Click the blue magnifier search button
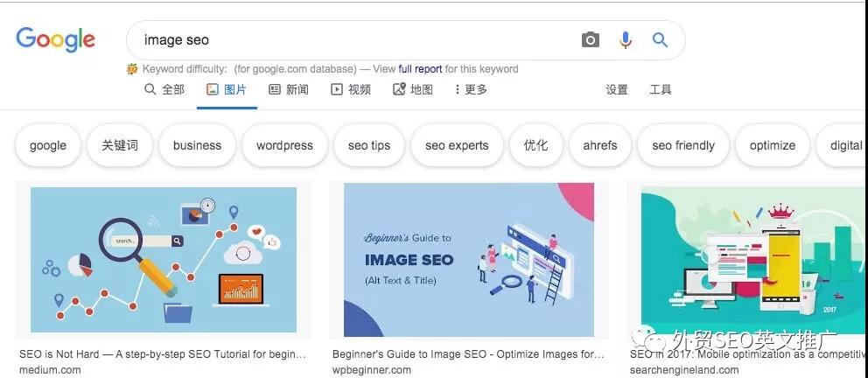 click(x=659, y=40)
